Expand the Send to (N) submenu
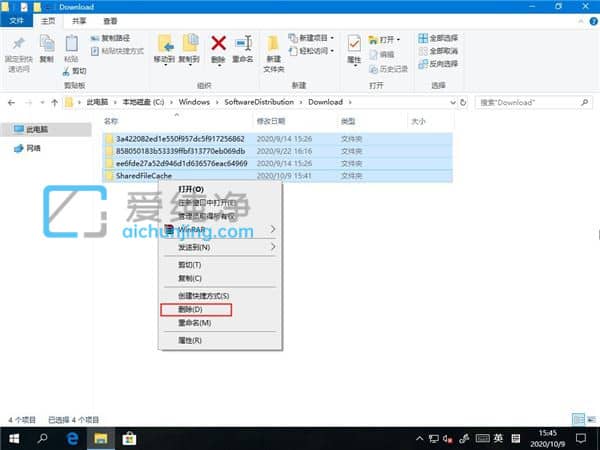Screen dimensions: 600x450 (220, 247)
